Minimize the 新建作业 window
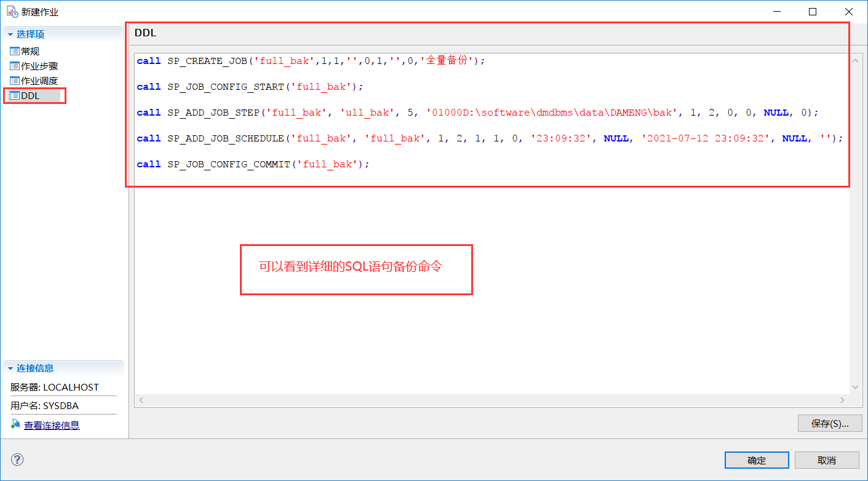This screenshot has width=868, height=481. (x=777, y=12)
